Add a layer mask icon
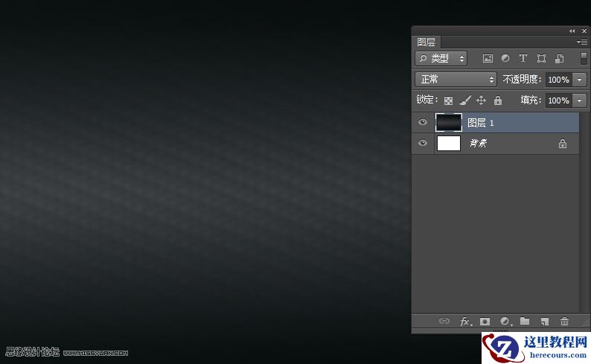Viewport: 591px width, 364px height. click(485, 322)
